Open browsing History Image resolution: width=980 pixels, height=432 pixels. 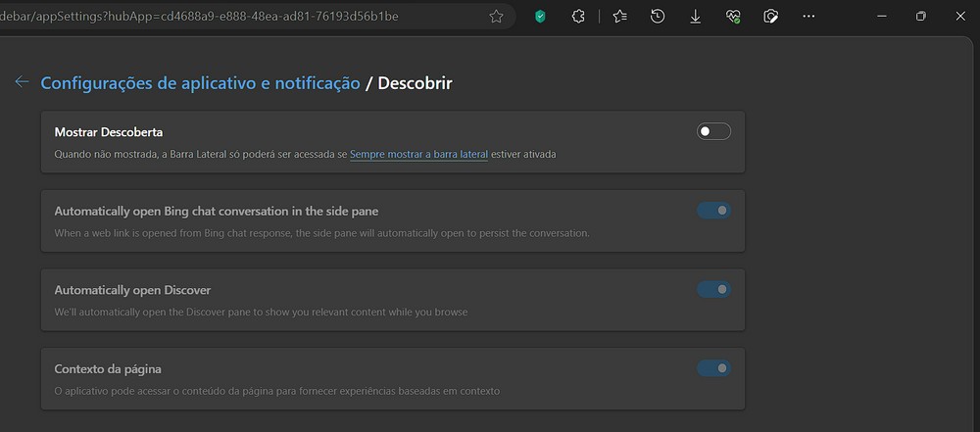pos(658,17)
